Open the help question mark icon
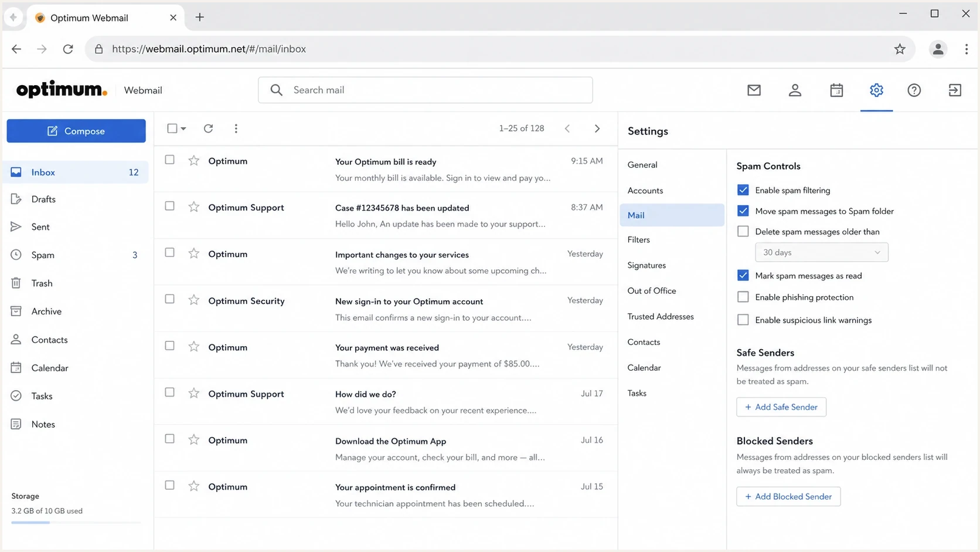Image resolution: width=980 pixels, height=552 pixels. 914,90
